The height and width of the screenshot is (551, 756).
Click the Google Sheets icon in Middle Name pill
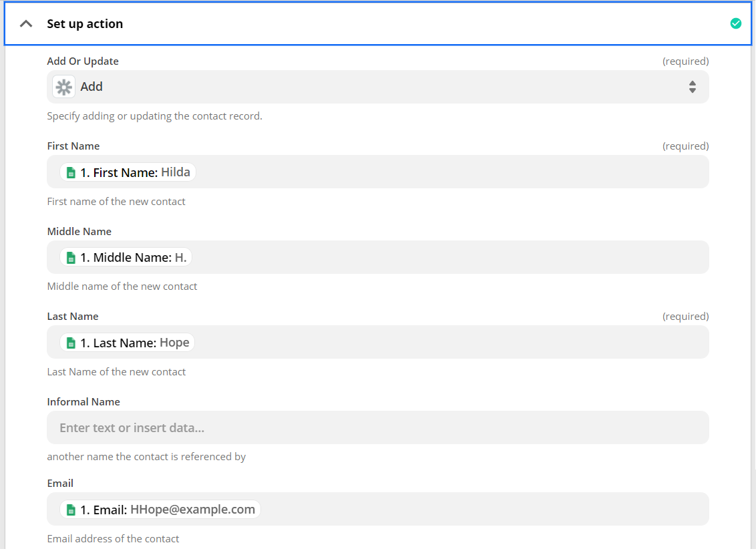point(71,258)
